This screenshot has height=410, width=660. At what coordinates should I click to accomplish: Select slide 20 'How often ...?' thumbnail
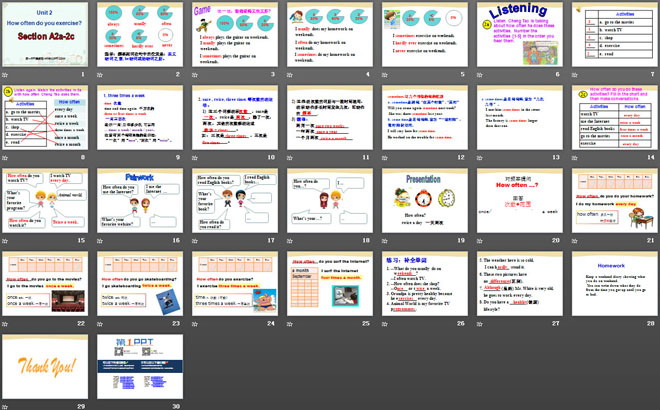click(520, 200)
